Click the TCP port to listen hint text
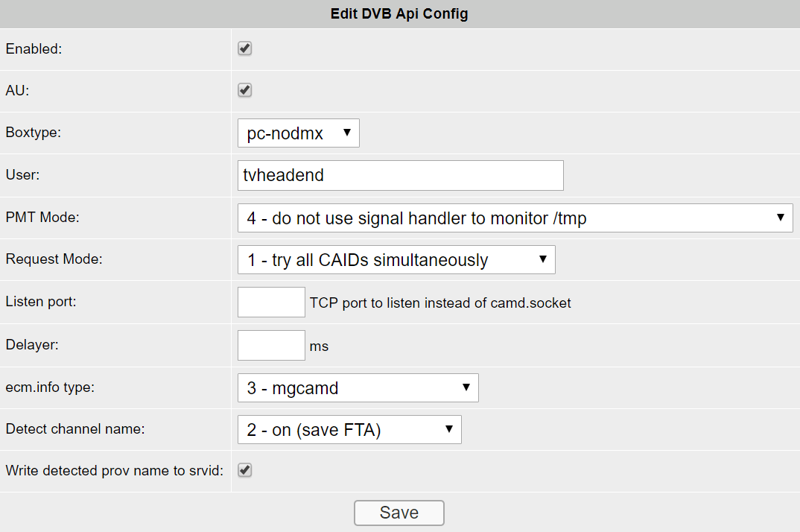800x532 pixels. point(440,303)
